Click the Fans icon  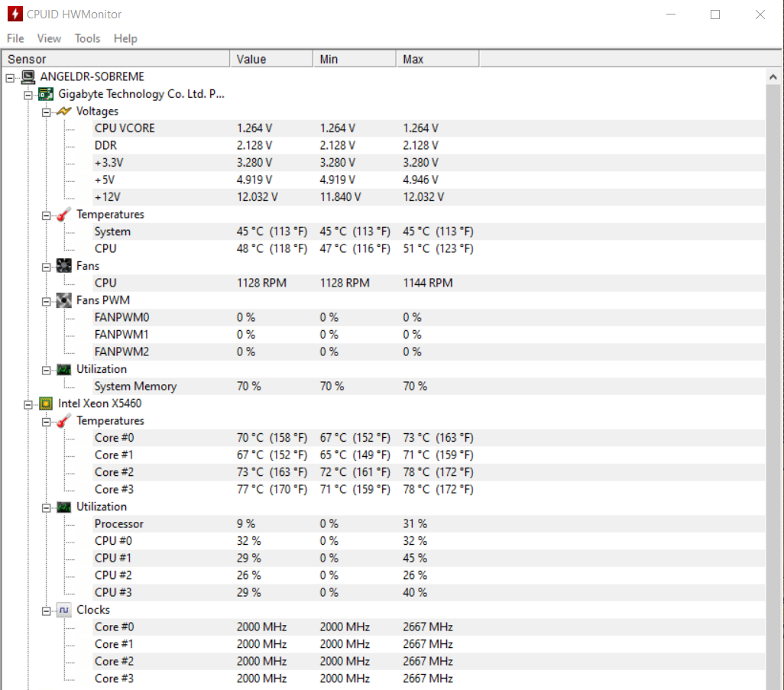click(x=64, y=266)
